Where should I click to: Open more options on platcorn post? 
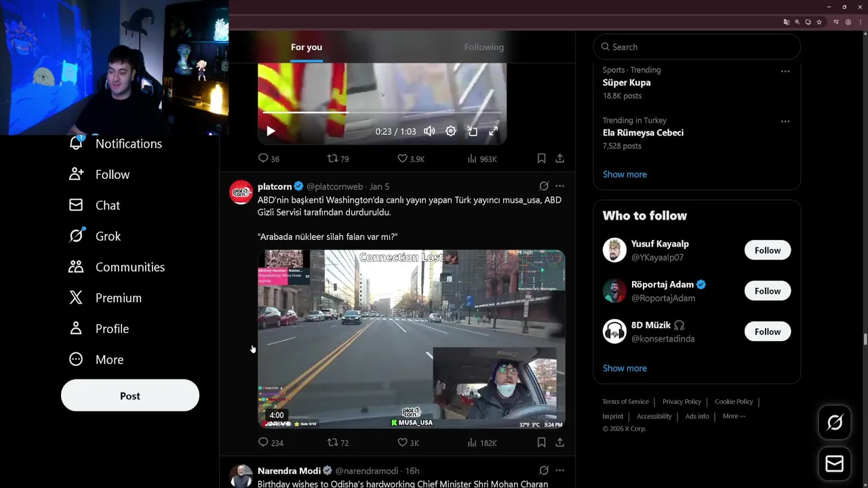(559, 186)
